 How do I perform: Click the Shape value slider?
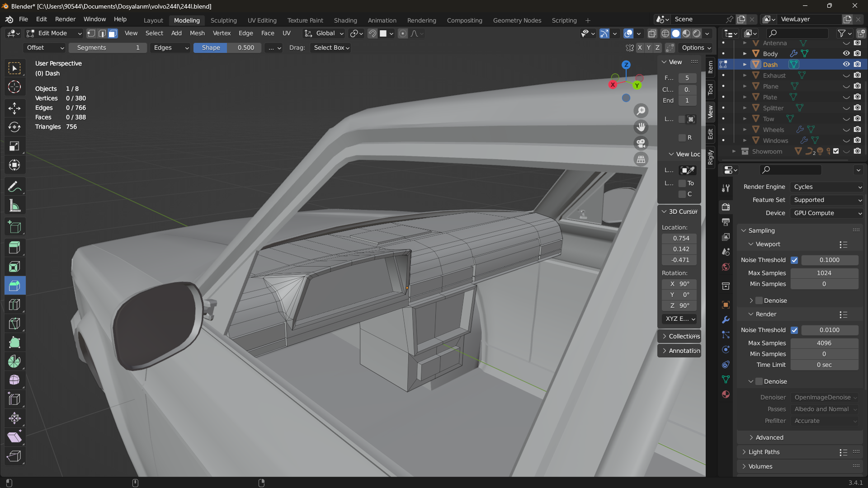[x=227, y=47]
